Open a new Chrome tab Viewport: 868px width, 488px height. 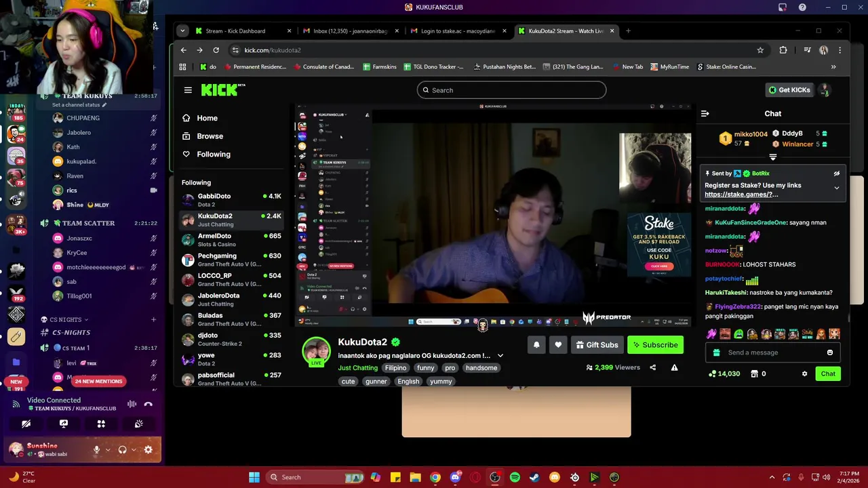click(x=628, y=31)
